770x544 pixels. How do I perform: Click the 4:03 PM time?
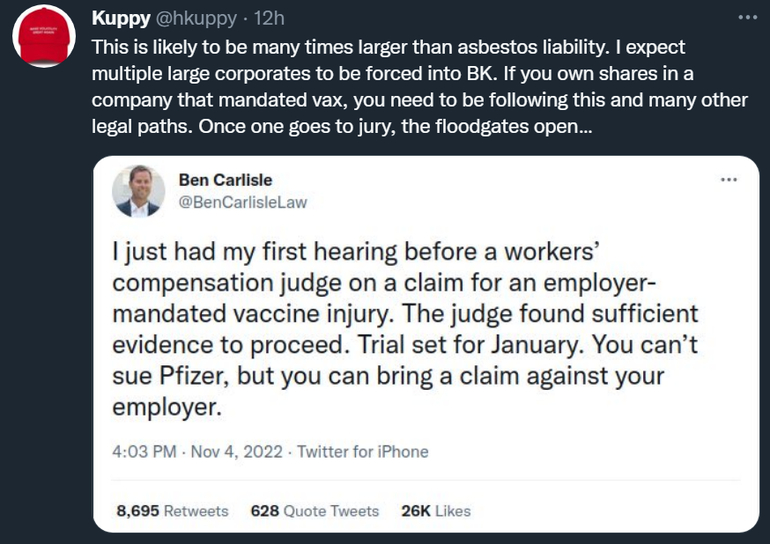[x=145, y=451]
